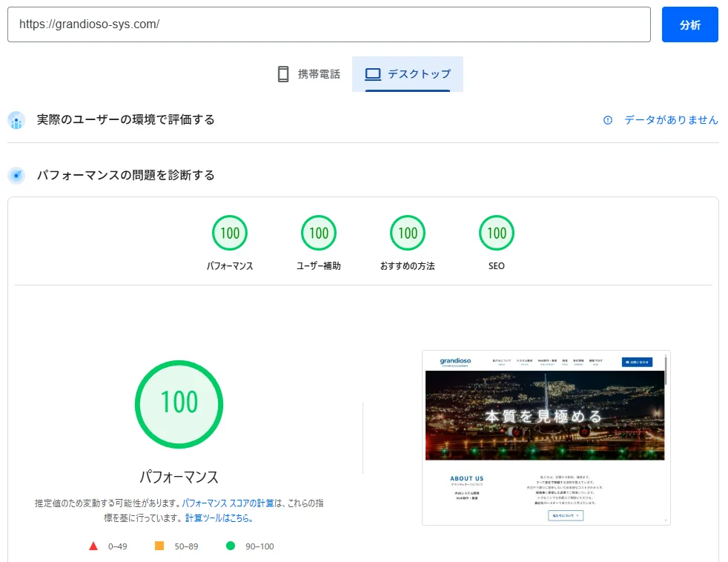The height and width of the screenshot is (562, 728).
Task: Click the info icon beside データがありません
Action: (609, 120)
